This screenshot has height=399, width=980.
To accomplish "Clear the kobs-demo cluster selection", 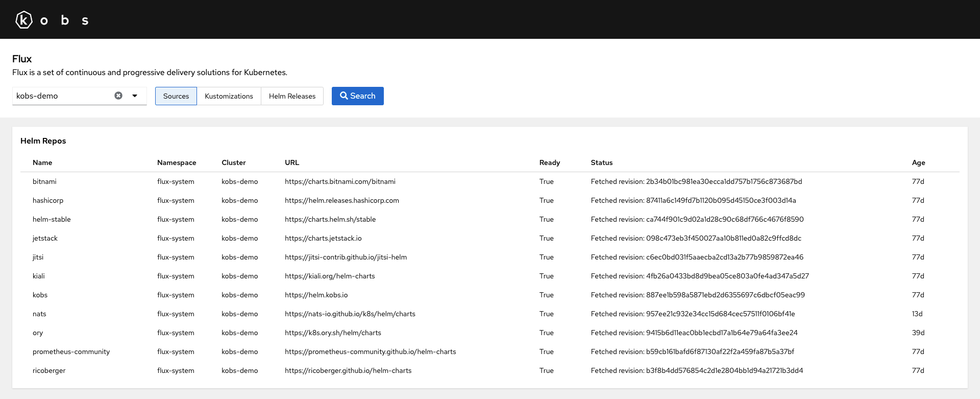I will (x=118, y=96).
